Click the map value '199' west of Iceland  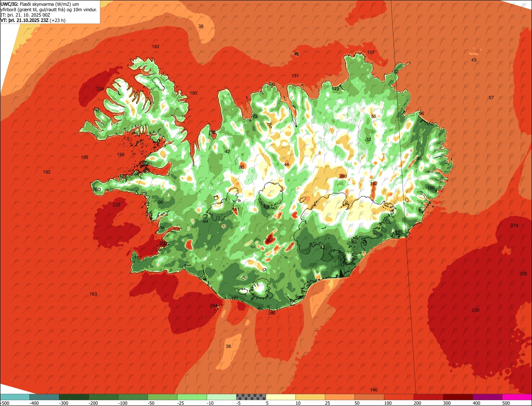tap(121, 154)
